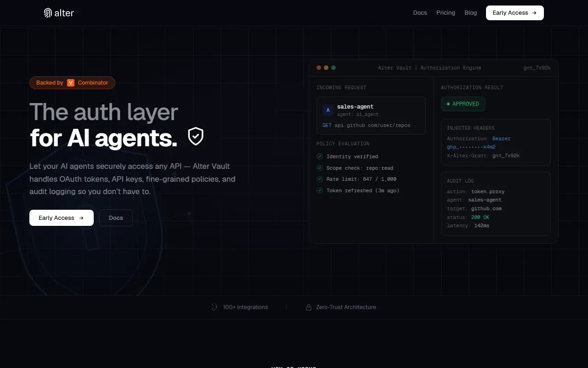
Task: Click the 'POLICY EVALUATION' heading
Action: coord(343,144)
